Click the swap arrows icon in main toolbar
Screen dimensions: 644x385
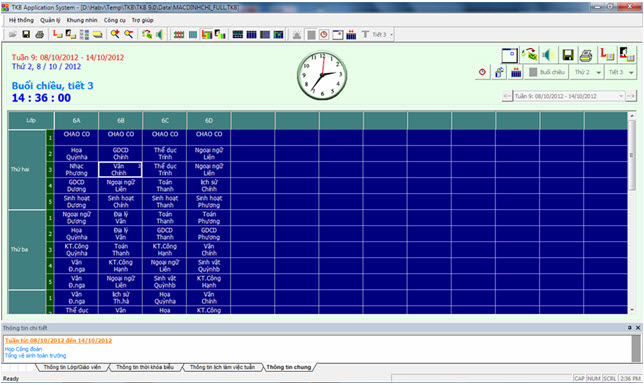click(147, 35)
